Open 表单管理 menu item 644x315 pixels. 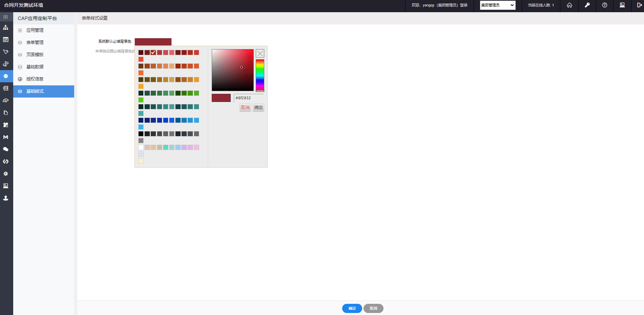point(44,43)
